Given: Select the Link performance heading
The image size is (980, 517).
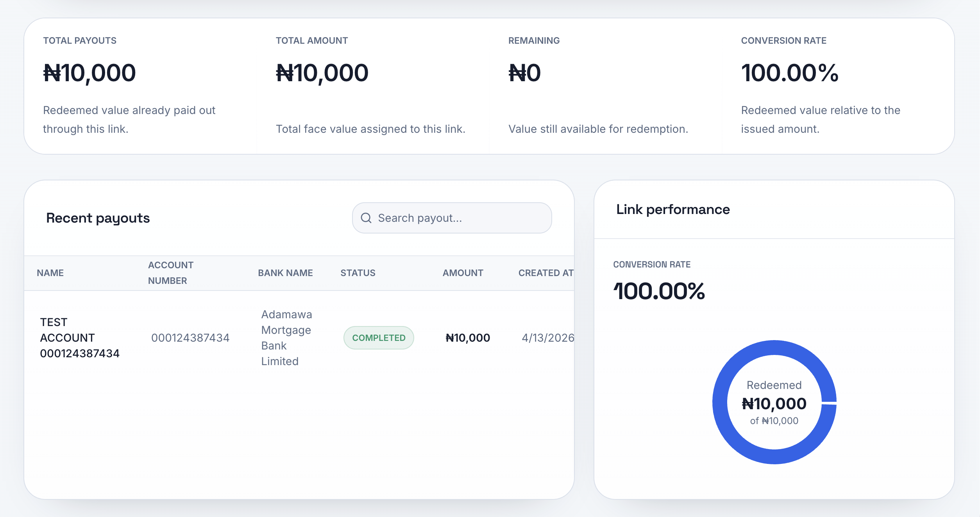Looking at the screenshot, I should pyautogui.click(x=673, y=209).
